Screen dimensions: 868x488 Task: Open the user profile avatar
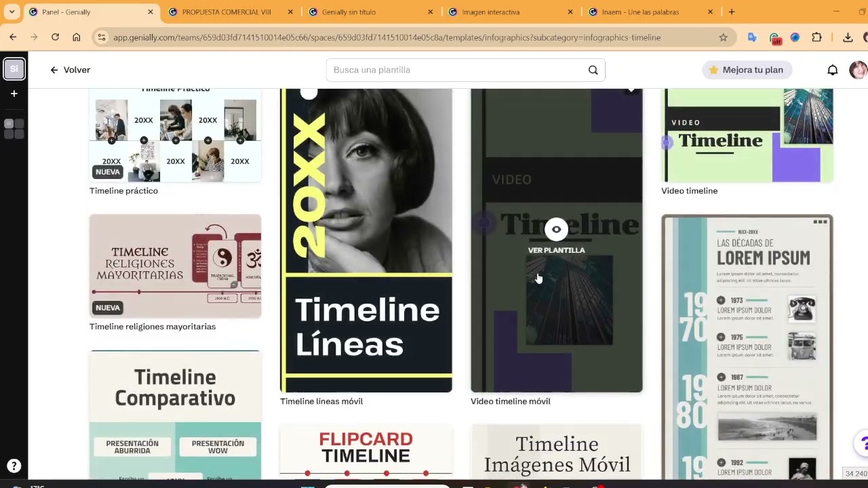(858, 70)
